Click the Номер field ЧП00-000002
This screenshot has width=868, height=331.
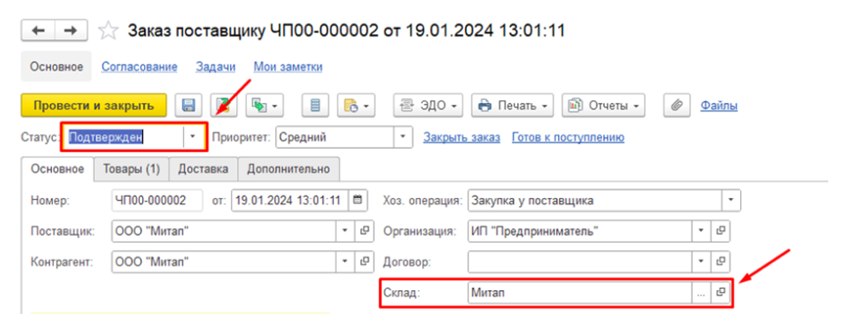pos(158,201)
